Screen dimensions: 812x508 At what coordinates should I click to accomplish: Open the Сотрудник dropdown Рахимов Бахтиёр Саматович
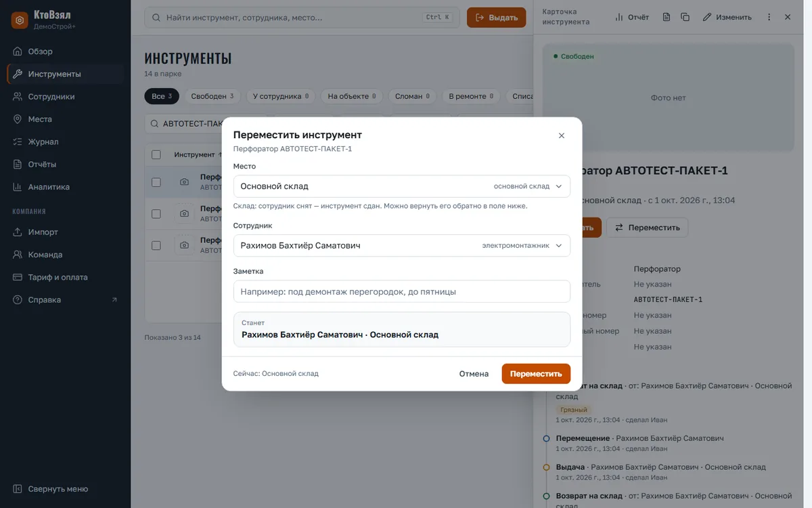click(x=402, y=246)
